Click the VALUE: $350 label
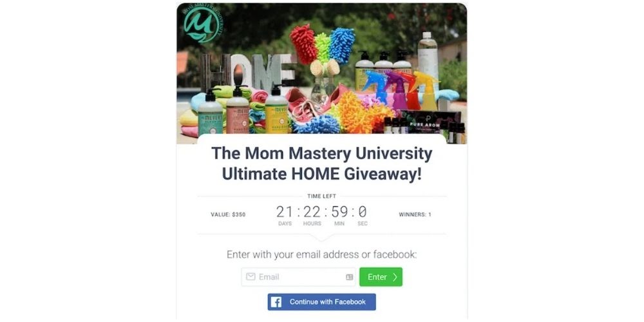 click(x=228, y=214)
